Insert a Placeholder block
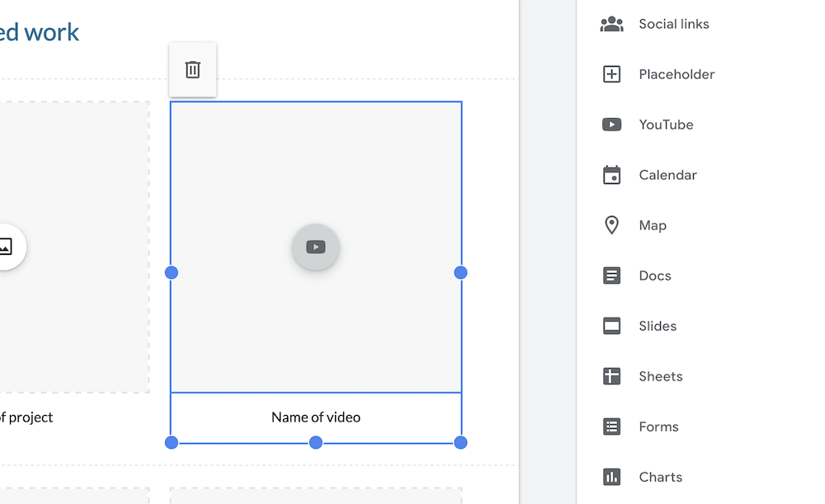Image resolution: width=825 pixels, height=504 pixels. [676, 73]
